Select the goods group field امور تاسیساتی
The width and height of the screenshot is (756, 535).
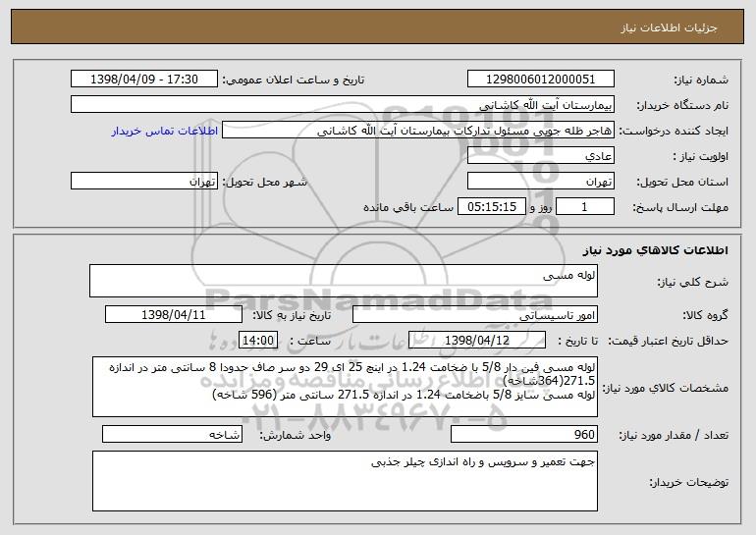click(475, 315)
